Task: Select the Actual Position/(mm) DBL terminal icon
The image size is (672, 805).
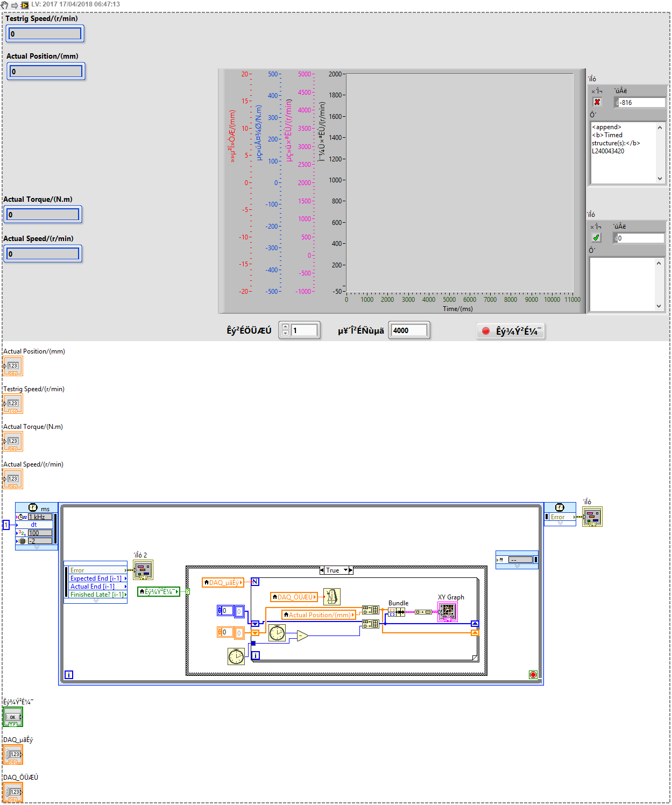Action: (x=13, y=366)
